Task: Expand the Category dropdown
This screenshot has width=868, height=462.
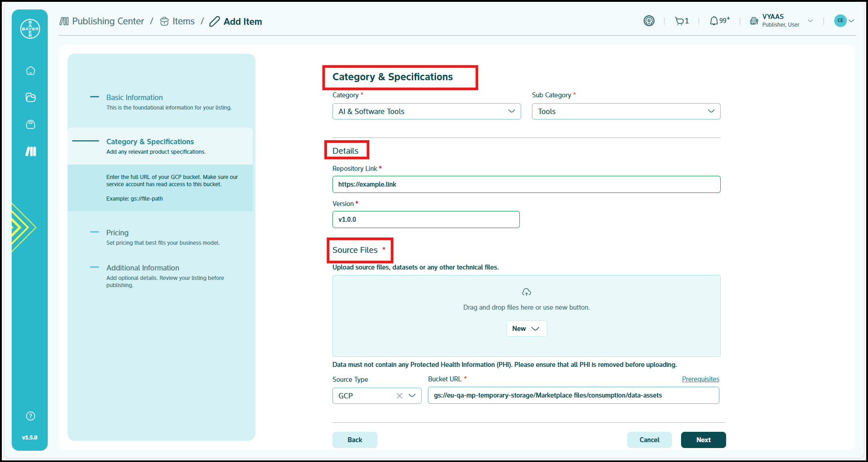Action: pos(426,111)
